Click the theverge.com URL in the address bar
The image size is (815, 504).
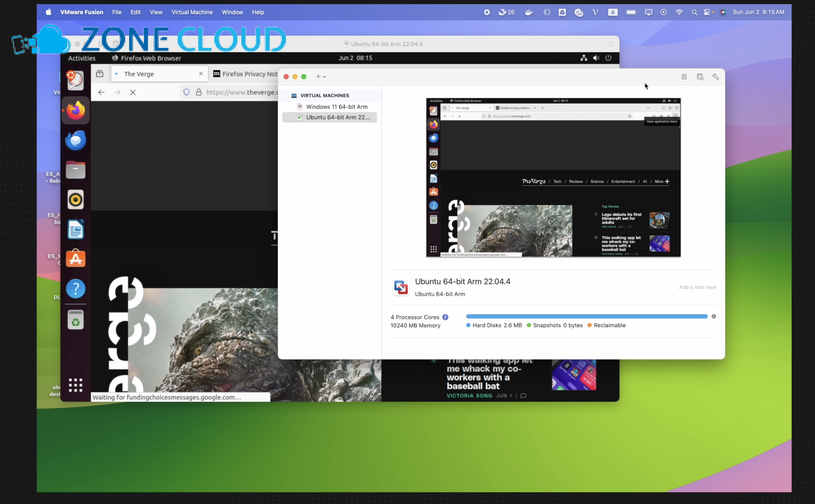pos(242,92)
